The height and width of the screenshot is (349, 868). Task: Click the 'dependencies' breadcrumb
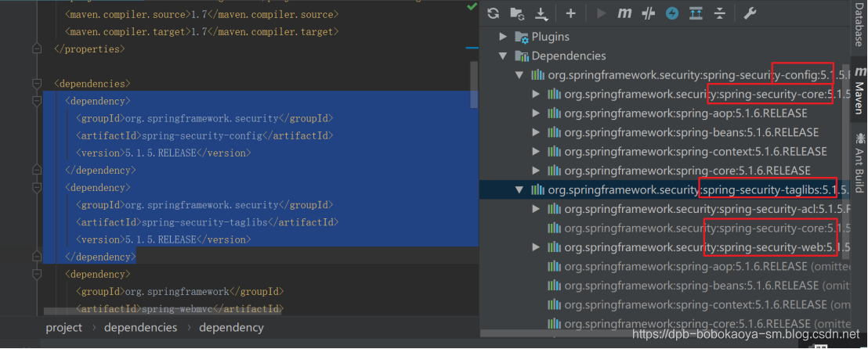(140, 327)
